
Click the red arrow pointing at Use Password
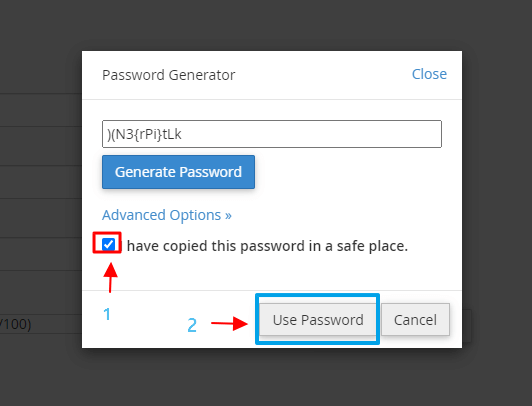pyautogui.click(x=229, y=323)
